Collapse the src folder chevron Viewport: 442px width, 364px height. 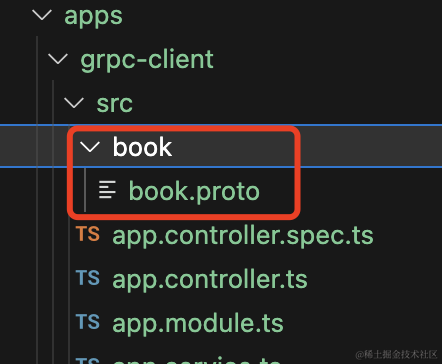click(74, 103)
